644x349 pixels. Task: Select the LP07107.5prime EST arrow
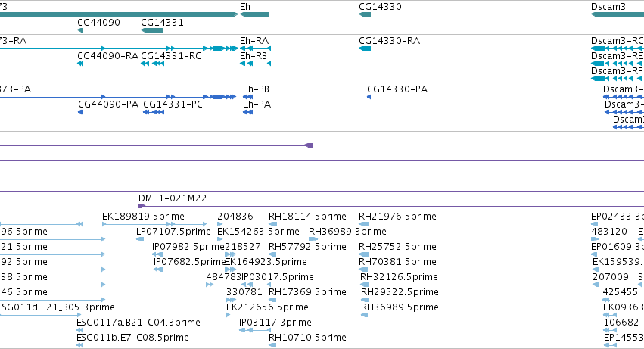coord(140,239)
